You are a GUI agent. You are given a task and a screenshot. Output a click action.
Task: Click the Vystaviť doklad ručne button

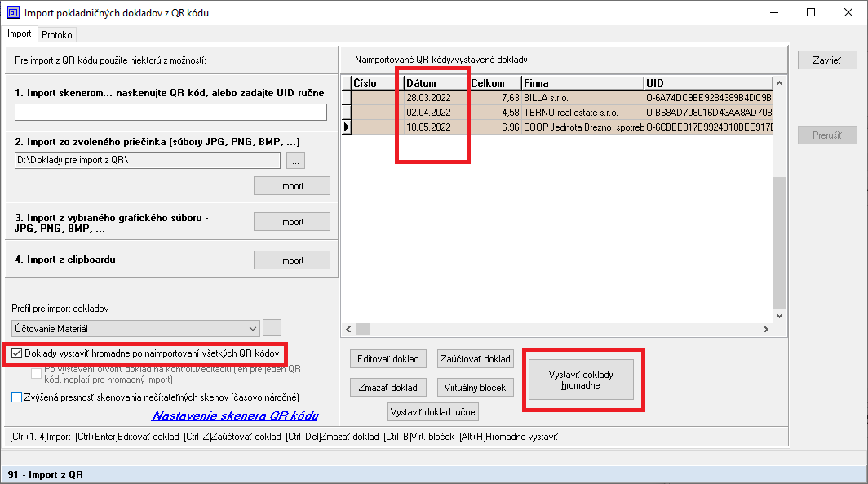click(x=433, y=412)
